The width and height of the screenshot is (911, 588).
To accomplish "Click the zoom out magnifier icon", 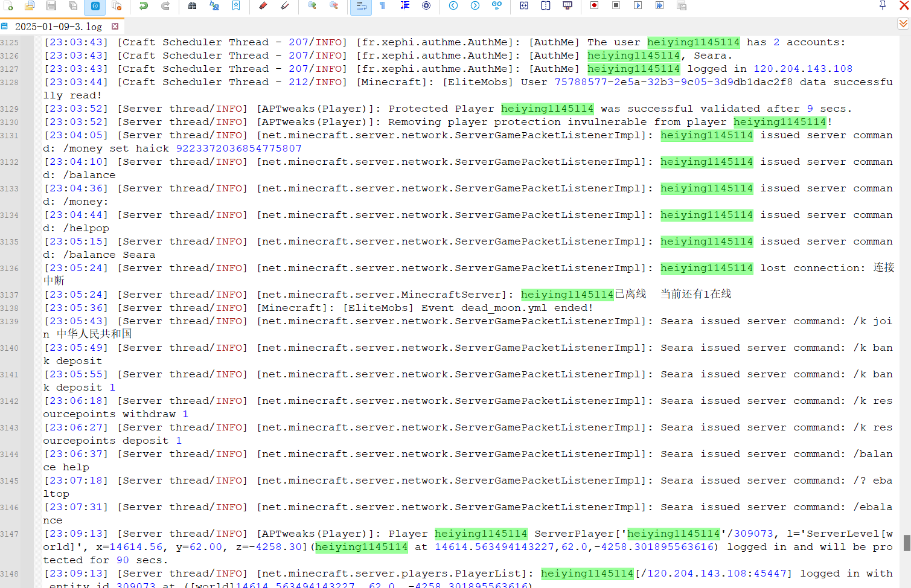I will tap(334, 6).
